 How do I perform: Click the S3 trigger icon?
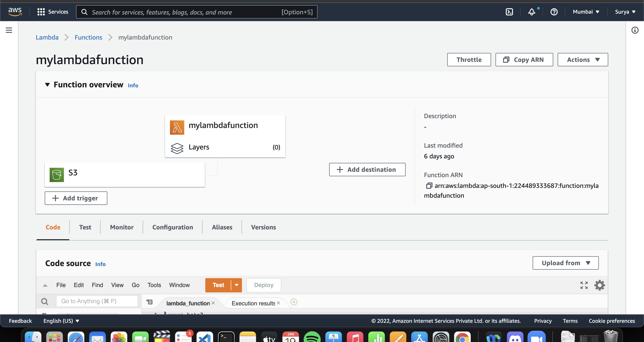(57, 174)
